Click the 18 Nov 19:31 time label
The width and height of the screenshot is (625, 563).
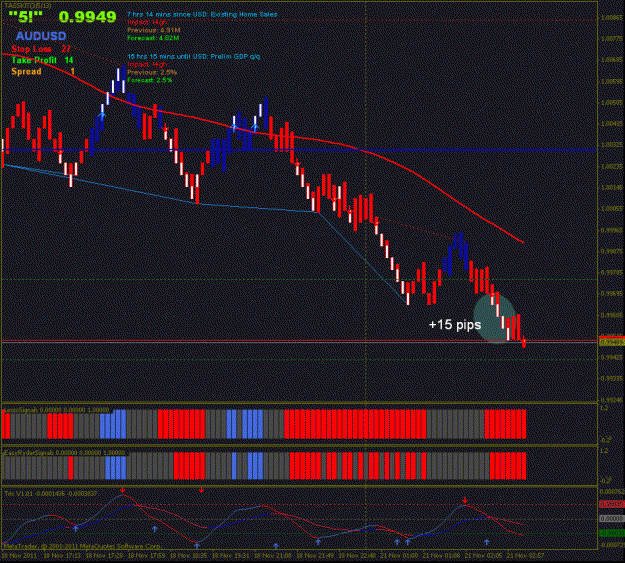click(x=230, y=555)
